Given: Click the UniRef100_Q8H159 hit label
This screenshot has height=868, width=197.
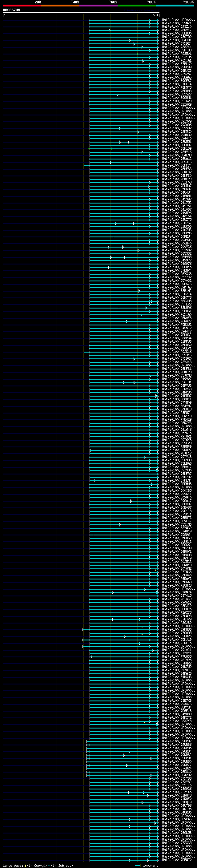Looking at the screenshot, I should pos(177,149).
